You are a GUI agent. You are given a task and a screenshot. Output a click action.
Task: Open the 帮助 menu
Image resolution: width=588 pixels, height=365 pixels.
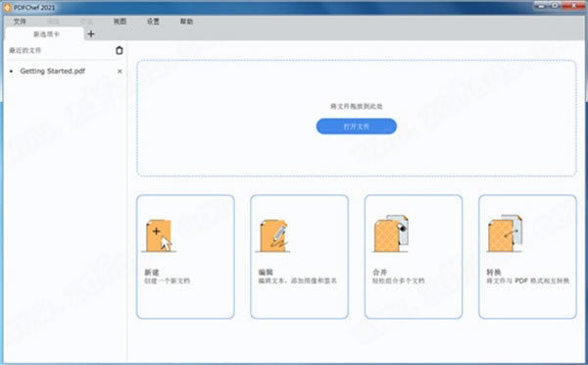tap(186, 22)
